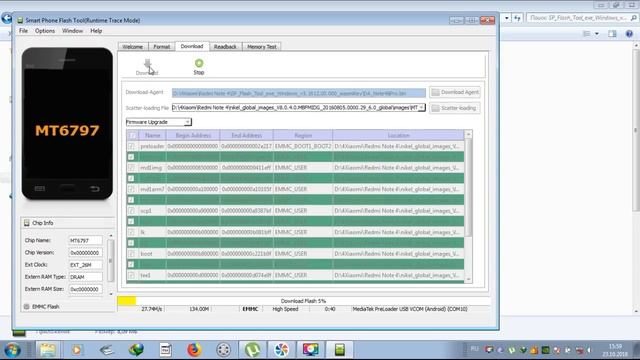Click the Explorer help question mark icon

tap(629, 34)
